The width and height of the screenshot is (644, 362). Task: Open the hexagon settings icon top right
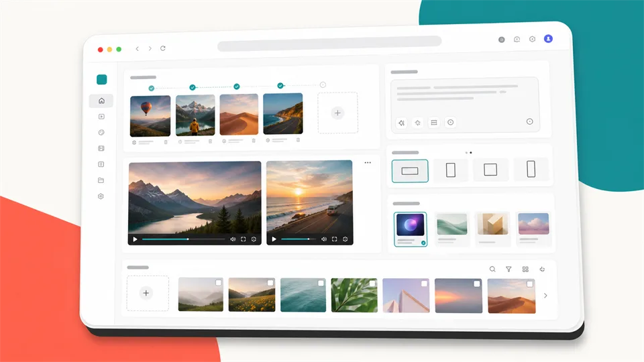532,39
